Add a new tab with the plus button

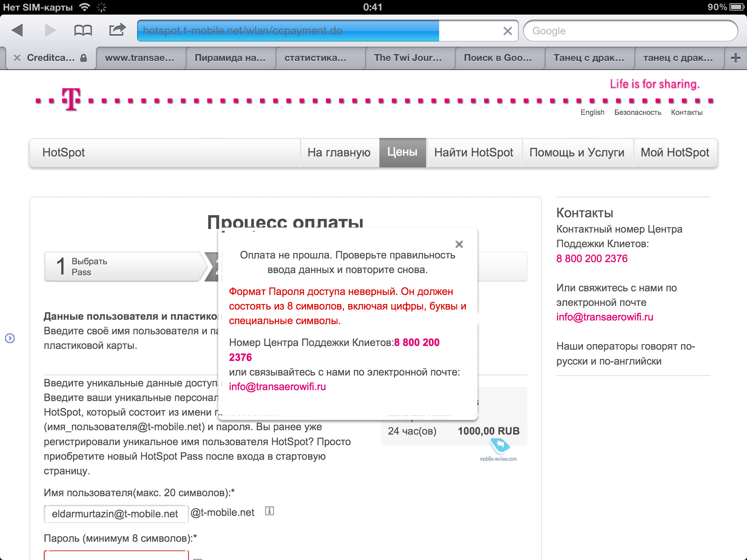click(x=736, y=58)
